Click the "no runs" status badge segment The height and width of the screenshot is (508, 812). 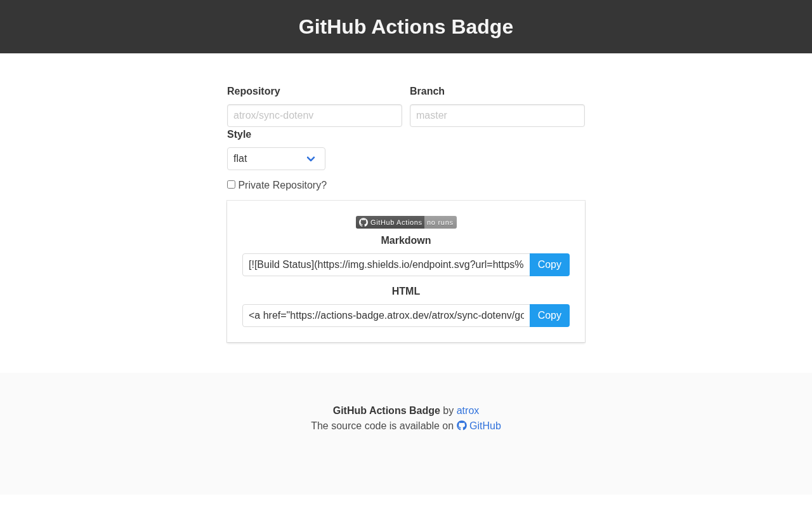[x=440, y=222]
